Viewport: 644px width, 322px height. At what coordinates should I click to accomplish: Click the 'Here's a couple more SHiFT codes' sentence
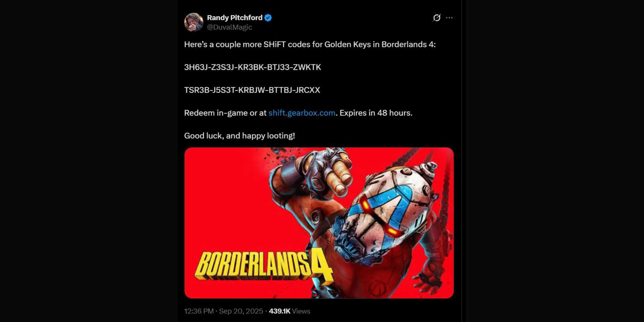pyautogui.click(x=310, y=44)
